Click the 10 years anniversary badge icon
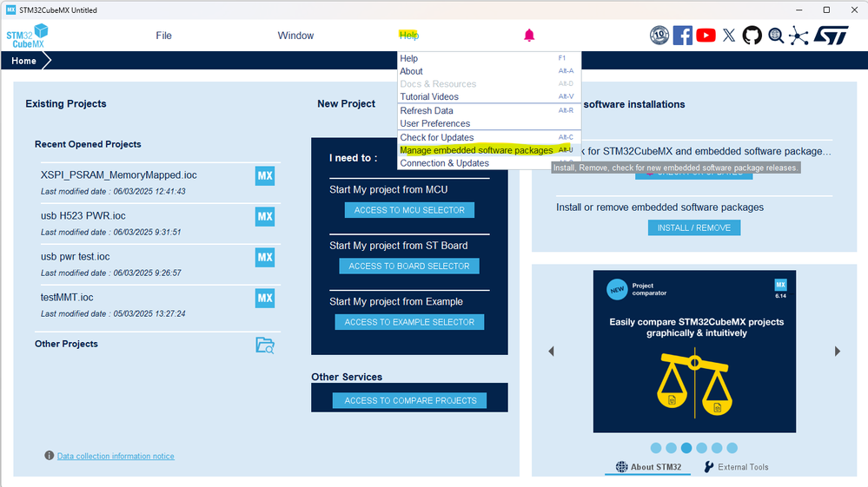The width and height of the screenshot is (868, 487). pyautogui.click(x=659, y=36)
